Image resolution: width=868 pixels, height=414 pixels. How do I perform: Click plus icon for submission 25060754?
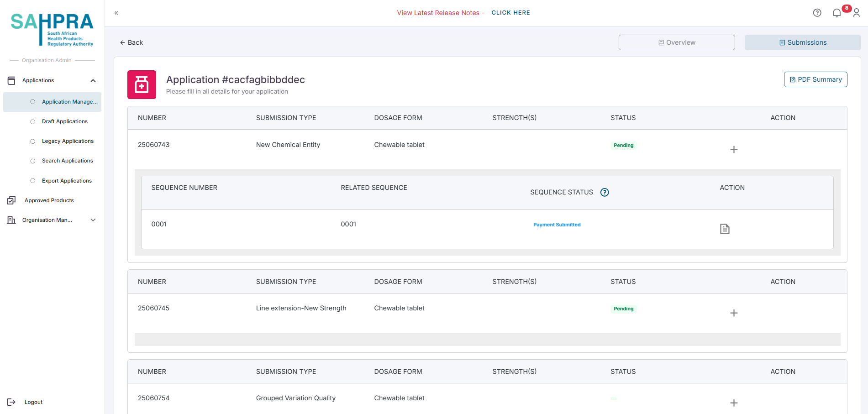coord(733,403)
